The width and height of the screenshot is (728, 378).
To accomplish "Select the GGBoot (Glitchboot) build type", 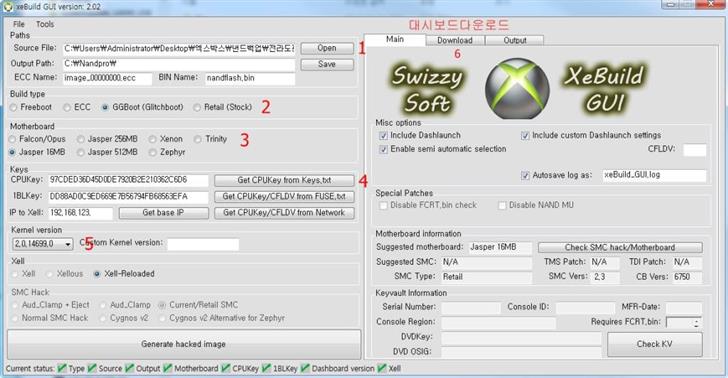I will pyautogui.click(x=105, y=107).
